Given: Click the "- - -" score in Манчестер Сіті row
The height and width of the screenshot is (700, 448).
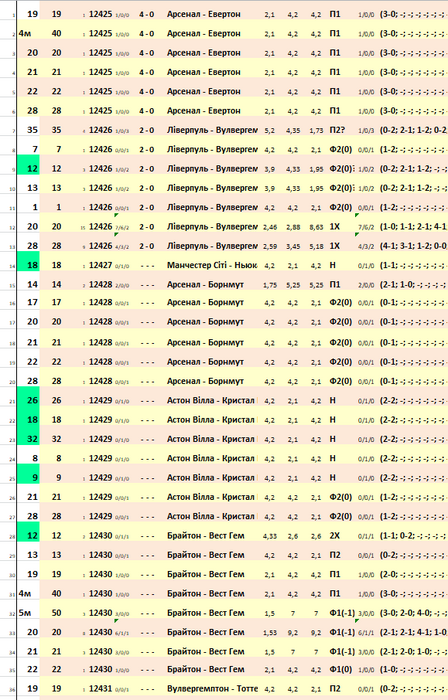Looking at the screenshot, I should (147, 265).
